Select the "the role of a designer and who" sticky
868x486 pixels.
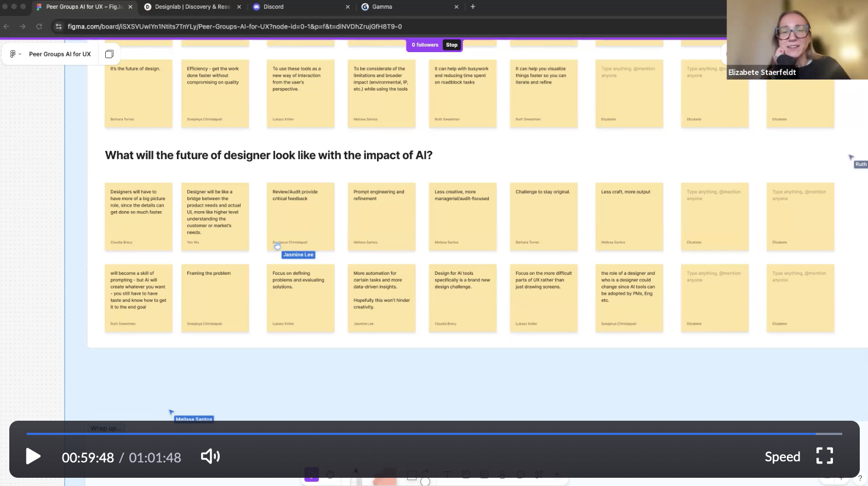629,298
